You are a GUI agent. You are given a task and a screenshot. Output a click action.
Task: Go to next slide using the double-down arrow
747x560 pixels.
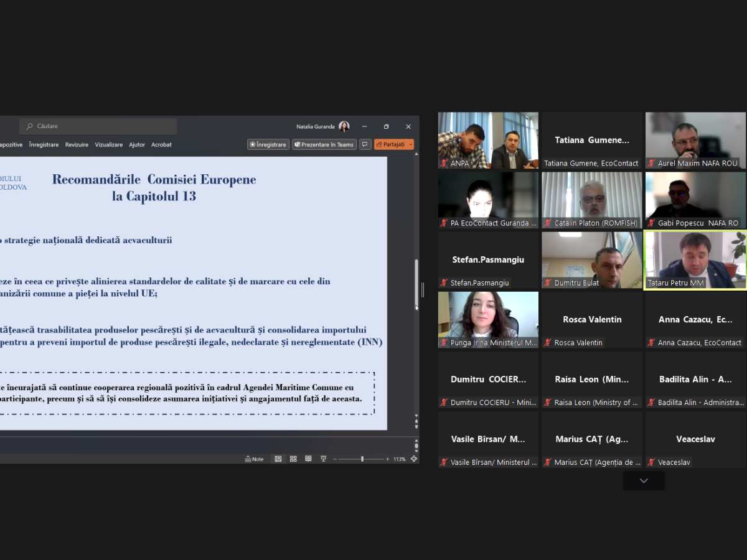(x=416, y=426)
